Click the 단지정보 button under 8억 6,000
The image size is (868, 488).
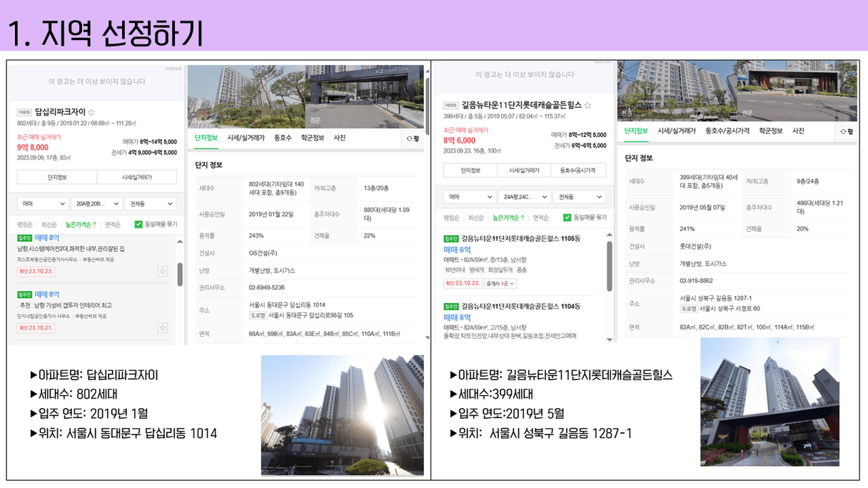pos(470,171)
